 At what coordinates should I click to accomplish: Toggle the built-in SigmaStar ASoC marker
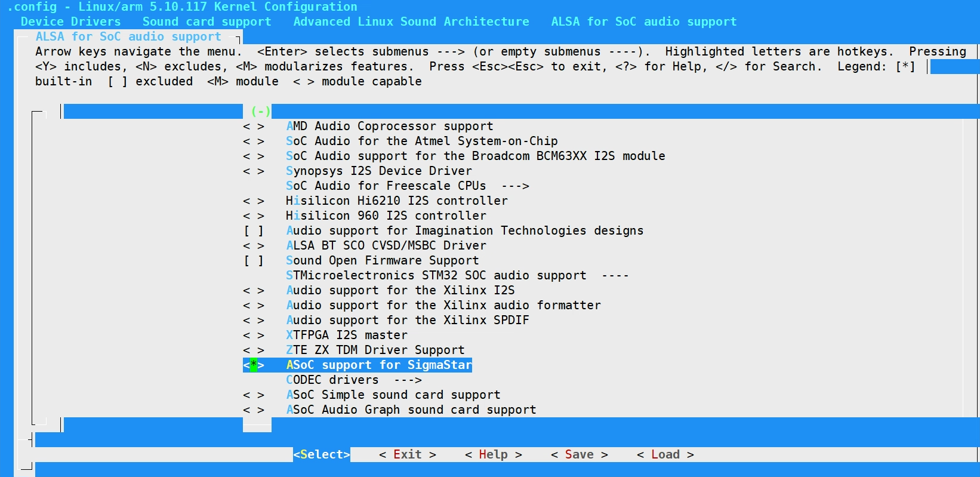254,365
